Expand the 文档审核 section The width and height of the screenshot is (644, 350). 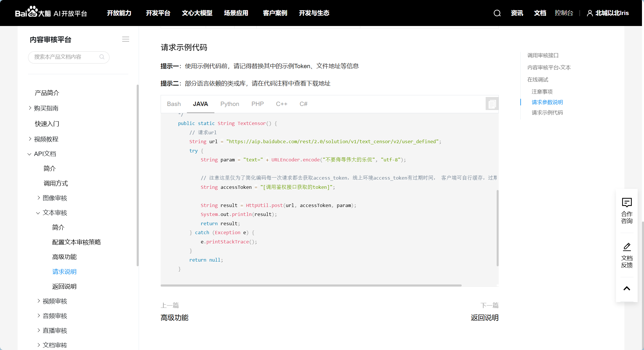[38, 345]
